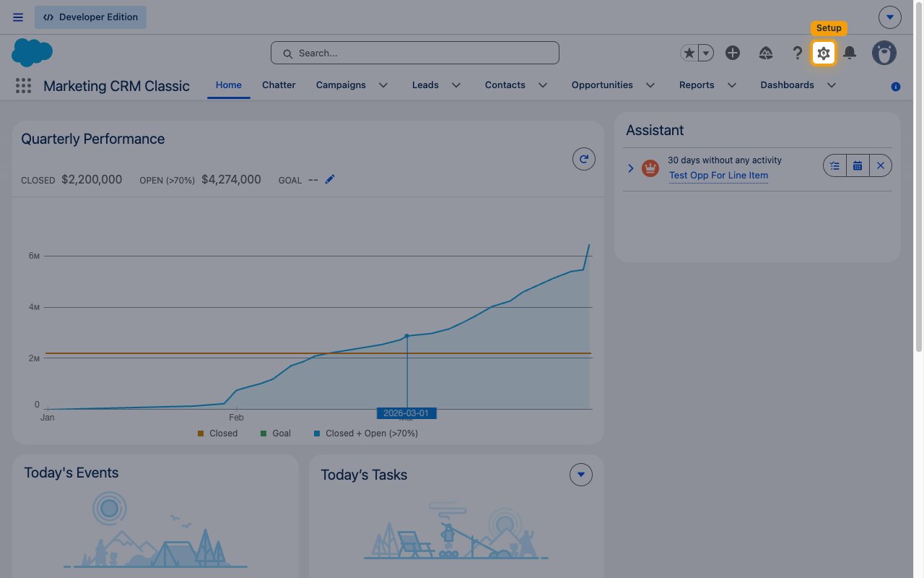
Task: Open the notifications bell
Action: click(850, 53)
